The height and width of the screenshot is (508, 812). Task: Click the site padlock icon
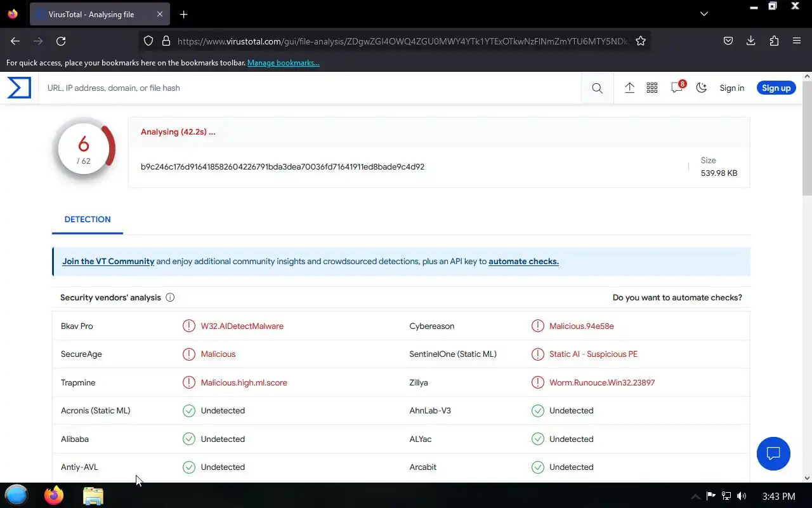(166, 41)
